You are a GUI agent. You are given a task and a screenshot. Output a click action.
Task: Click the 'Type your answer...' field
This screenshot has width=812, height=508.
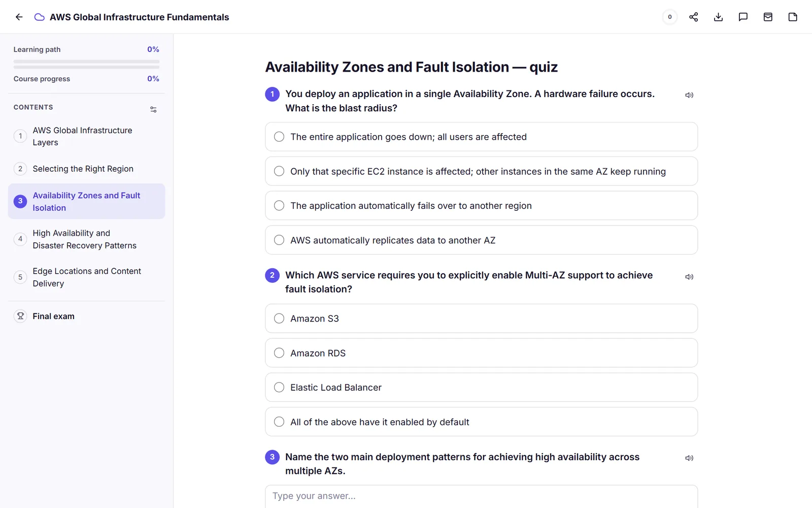[x=481, y=496]
